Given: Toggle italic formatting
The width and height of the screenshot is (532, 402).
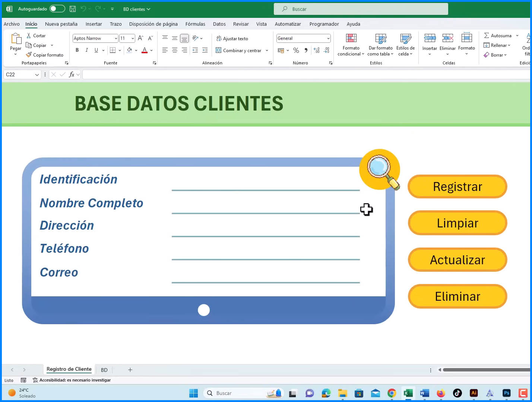Looking at the screenshot, I should (86, 50).
